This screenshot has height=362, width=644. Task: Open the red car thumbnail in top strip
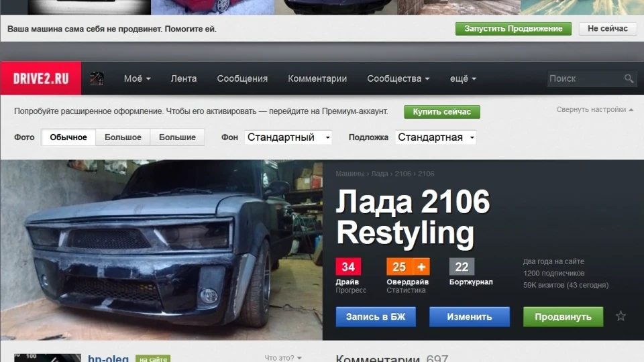(213, 7)
